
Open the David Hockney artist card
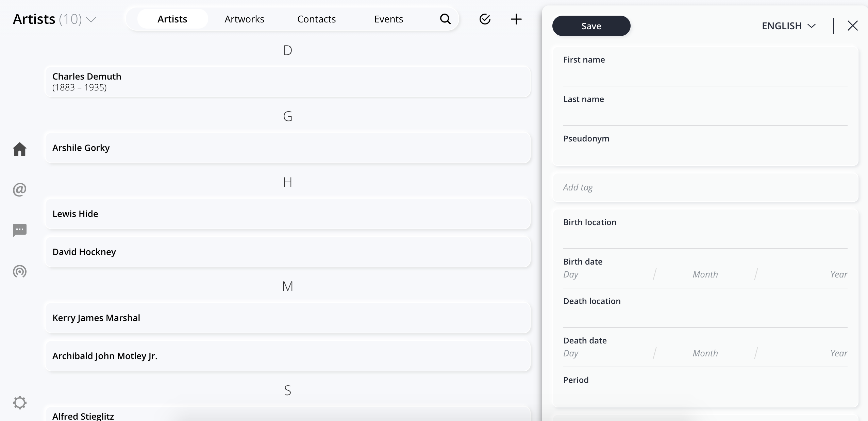pyautogui.click(x=288, y=252)
